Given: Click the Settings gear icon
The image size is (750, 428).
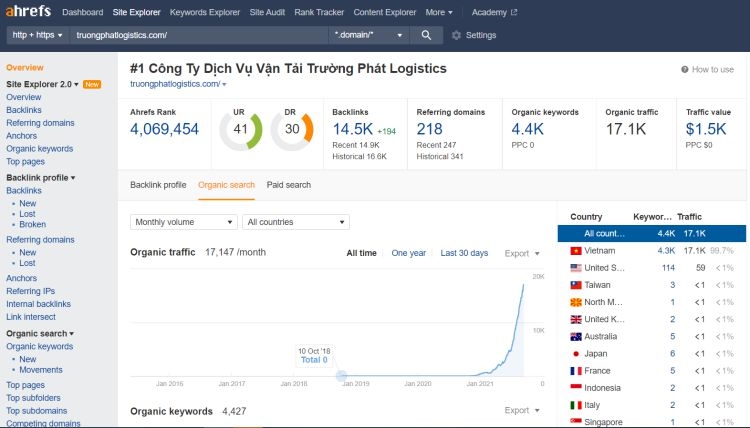Looking at the screenshot, I should pyautogui.click(x=456, y=35).
